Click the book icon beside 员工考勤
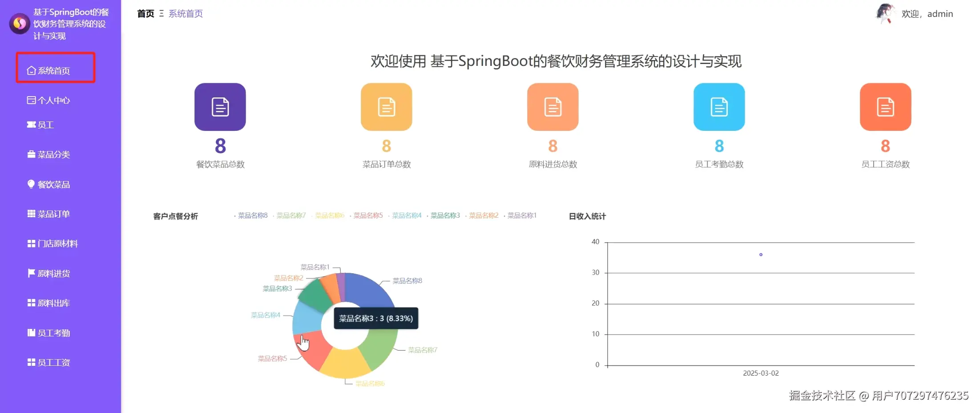Screen dimensions: 980x413 tap(31, 332)
